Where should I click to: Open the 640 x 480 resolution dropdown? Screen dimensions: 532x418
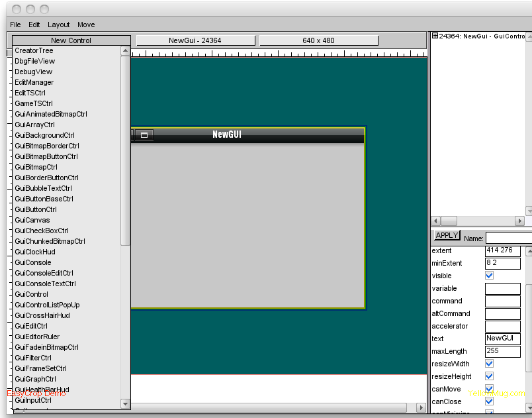[318, 40]
